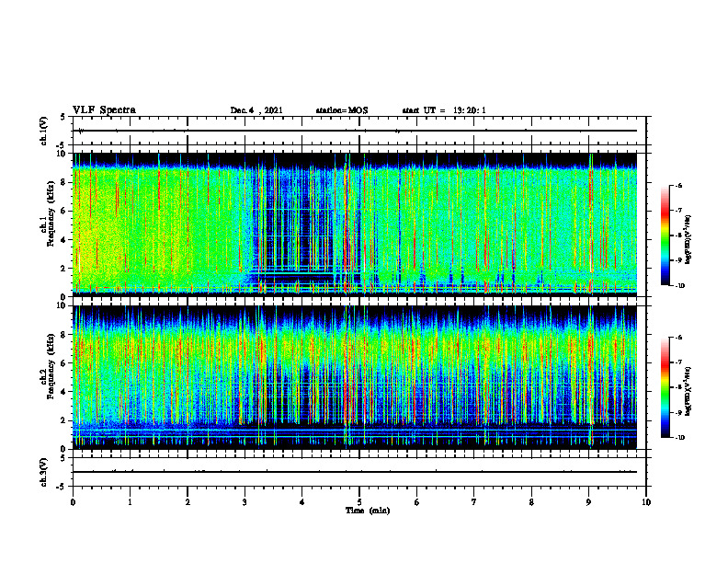Click the ch.2 spectrogram image
This screenshot has height=563, width=728.
355,377
